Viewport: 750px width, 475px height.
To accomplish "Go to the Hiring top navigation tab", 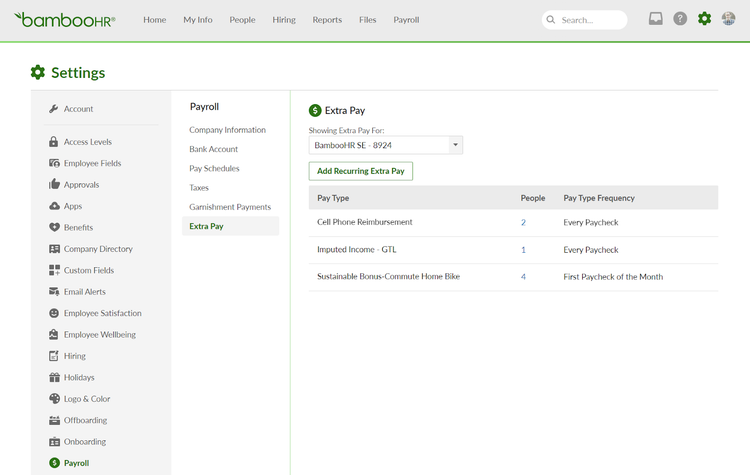I will [x=284, y=20].
